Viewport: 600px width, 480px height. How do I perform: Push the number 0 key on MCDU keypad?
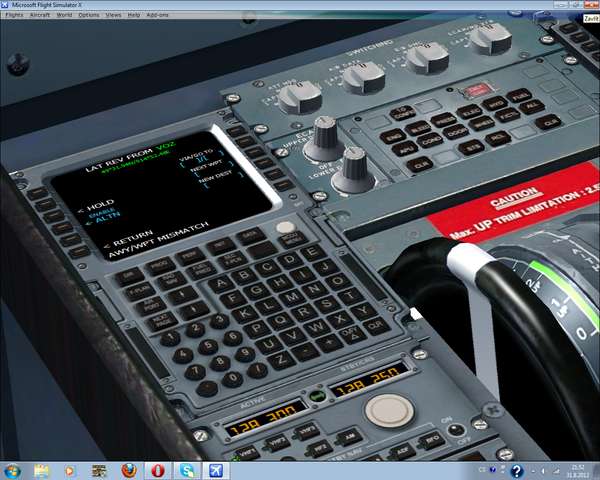pyautogui.click(x=233, y=378)
